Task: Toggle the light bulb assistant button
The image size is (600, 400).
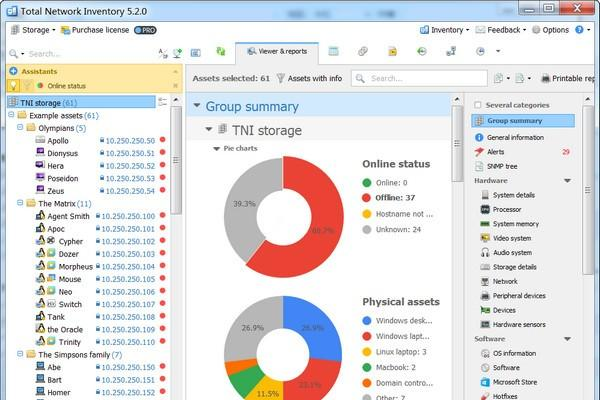Action: [x=13, y=85]
